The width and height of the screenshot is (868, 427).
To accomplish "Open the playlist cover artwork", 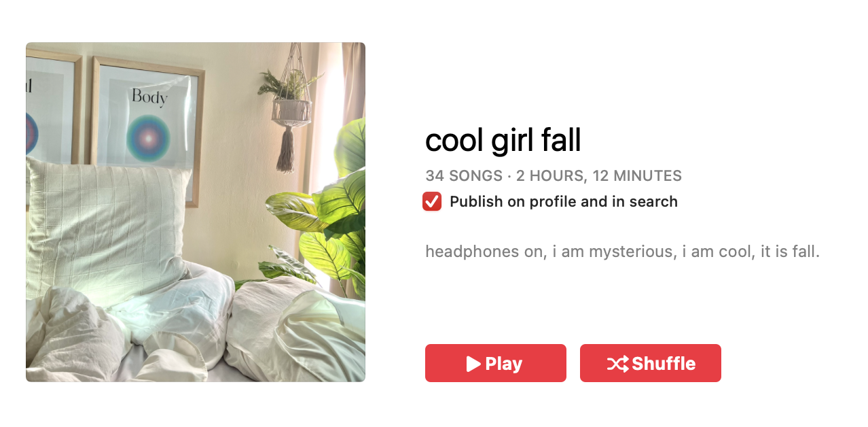I will (196, 212).
